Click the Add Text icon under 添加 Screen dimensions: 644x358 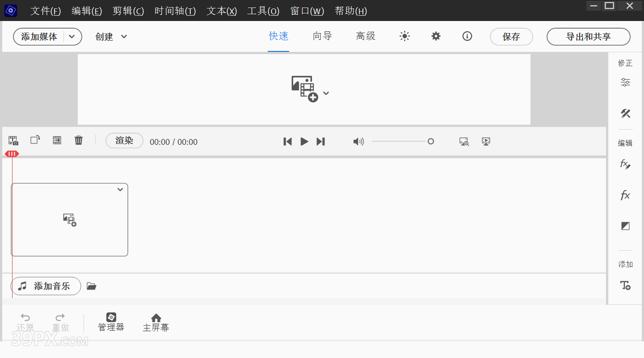[x=625, y=286]
